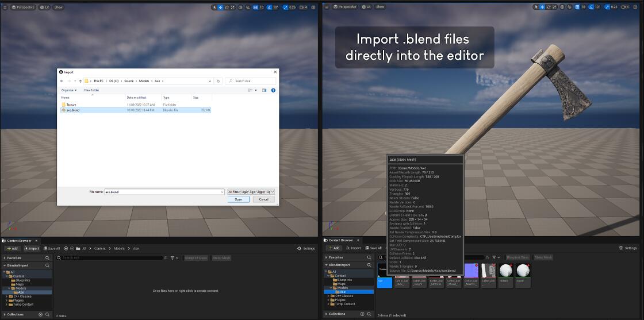Adjust camera speed 4 in left viewport
Screen dimensions: 644x320
coord(304,7)
